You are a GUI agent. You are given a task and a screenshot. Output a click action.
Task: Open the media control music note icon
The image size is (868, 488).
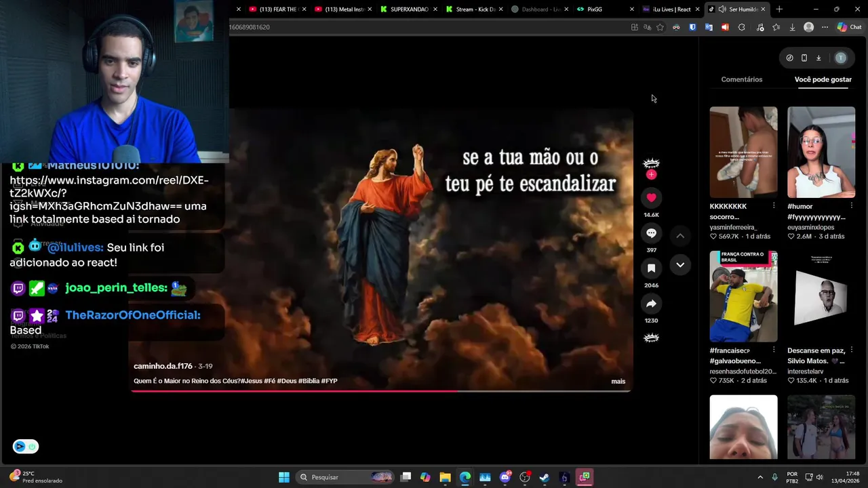[x=759, y=27]
